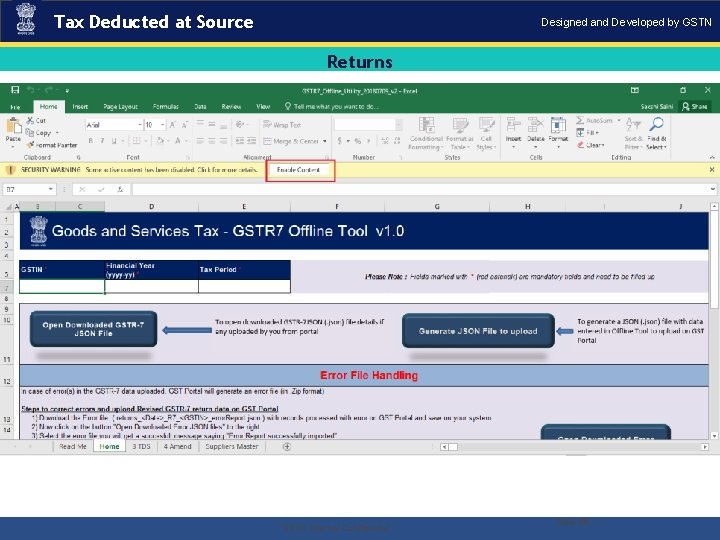Open the Suppliers Master sheet tab
Viewport: 720px width, 540px height.
[x=232, y=446]
